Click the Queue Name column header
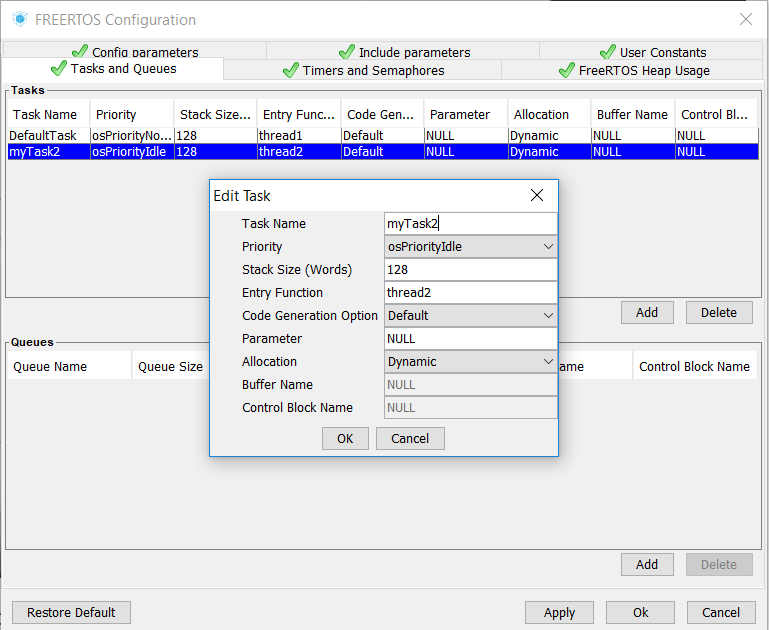 [x=69, y=366]
